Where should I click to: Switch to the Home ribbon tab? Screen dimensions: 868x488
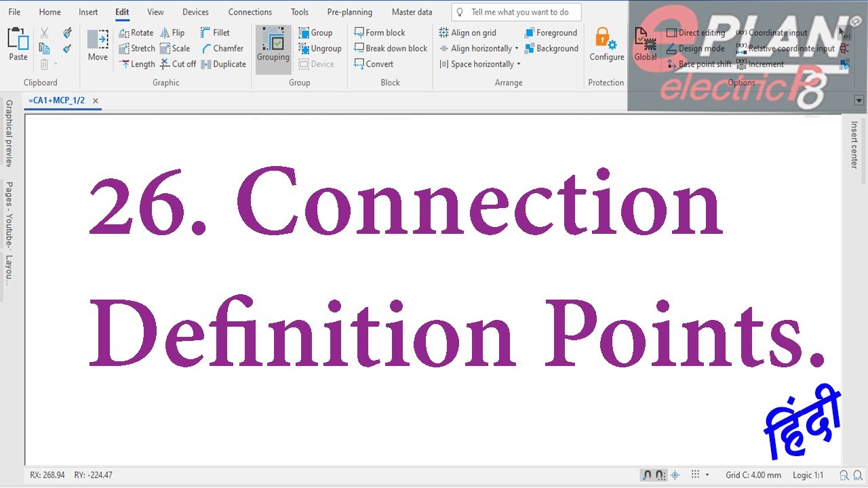point(50,12)
